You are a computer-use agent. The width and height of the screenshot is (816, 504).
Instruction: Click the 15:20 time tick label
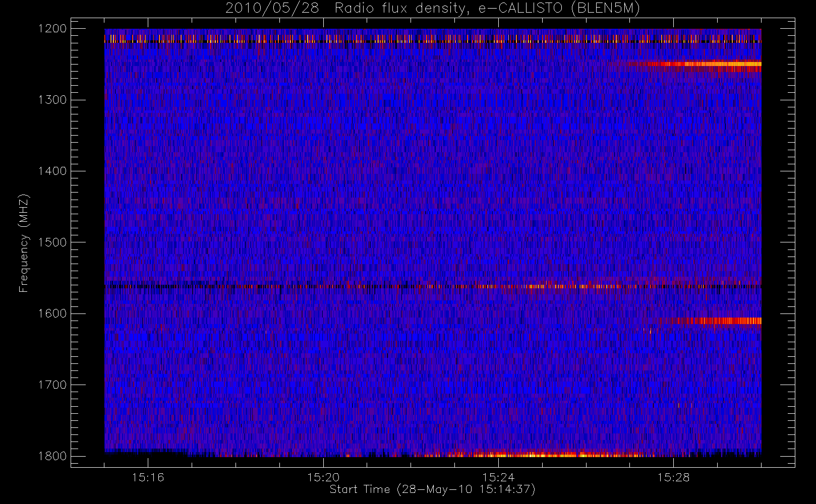[323, 477]
